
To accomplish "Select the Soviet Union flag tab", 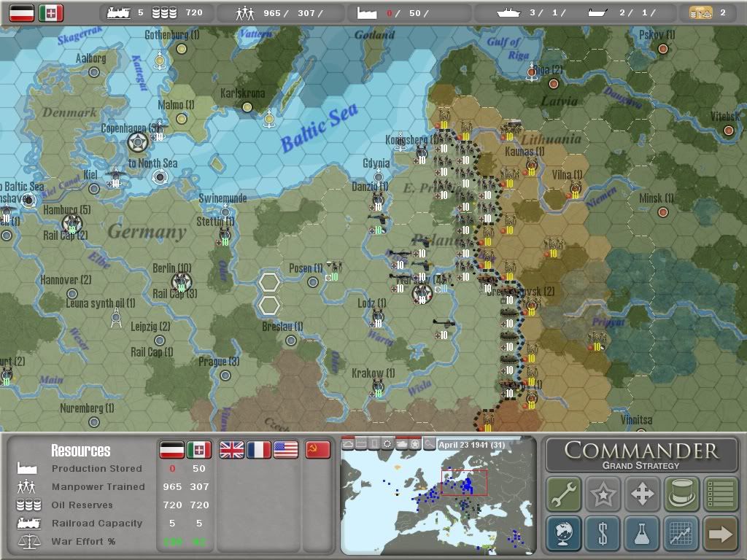I will (x=318, y=449).
